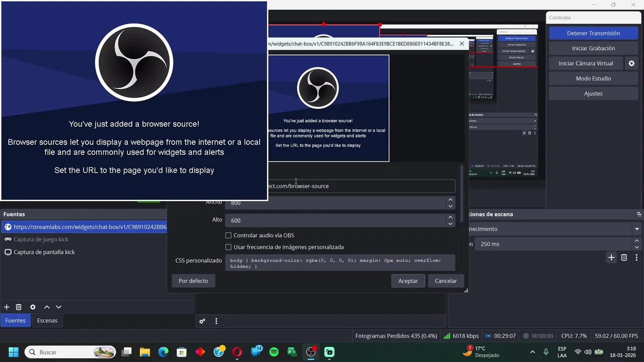The image size is (644, 362).
Task: Move the selected source down
Action: coord(59,307)
